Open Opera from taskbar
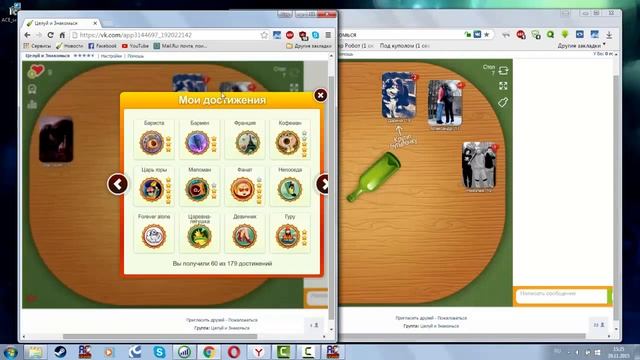640x360 pixels. coord(234,352)
